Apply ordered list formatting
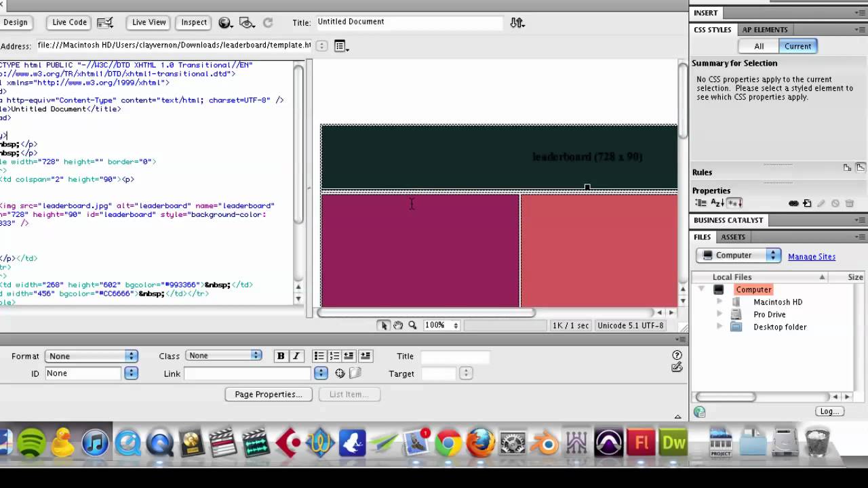 tap(334, 356)
